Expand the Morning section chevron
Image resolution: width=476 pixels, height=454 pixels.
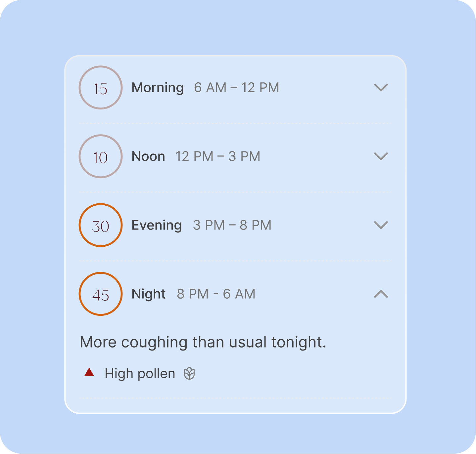tap(381, 88)
